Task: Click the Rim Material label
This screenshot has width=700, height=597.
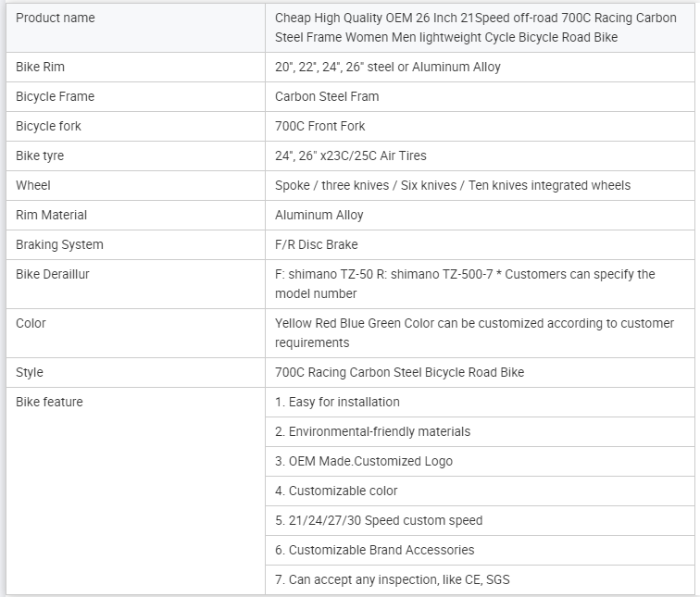Action: [x=52, y=215]
